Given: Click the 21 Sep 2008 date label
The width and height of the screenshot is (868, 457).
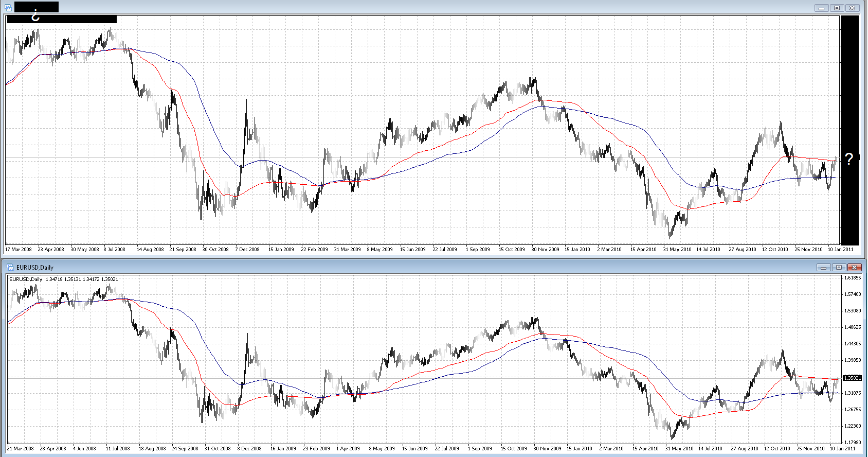Looking at the screenshot, I should (183, 250).
